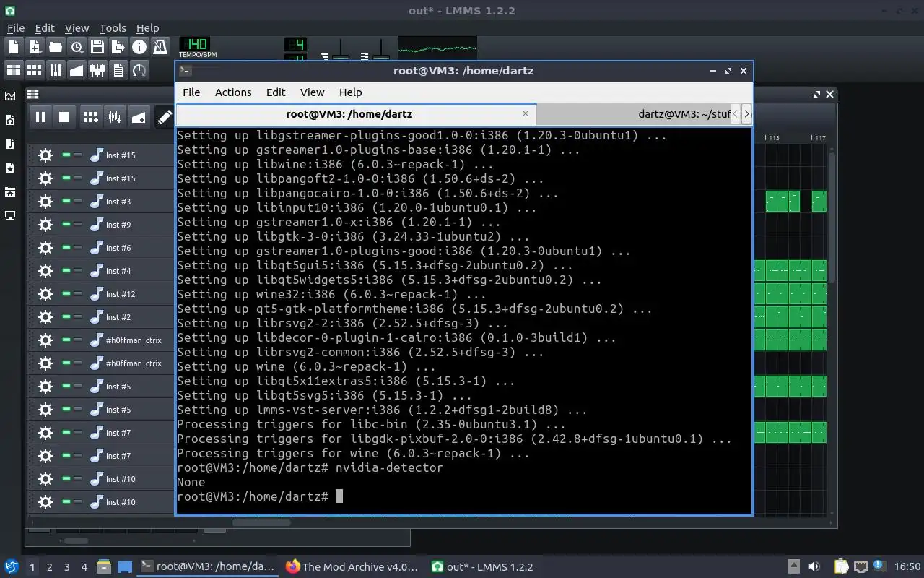Show the Project Notes icon
This screenshot has width=924, height=578.
coord(118,69)
